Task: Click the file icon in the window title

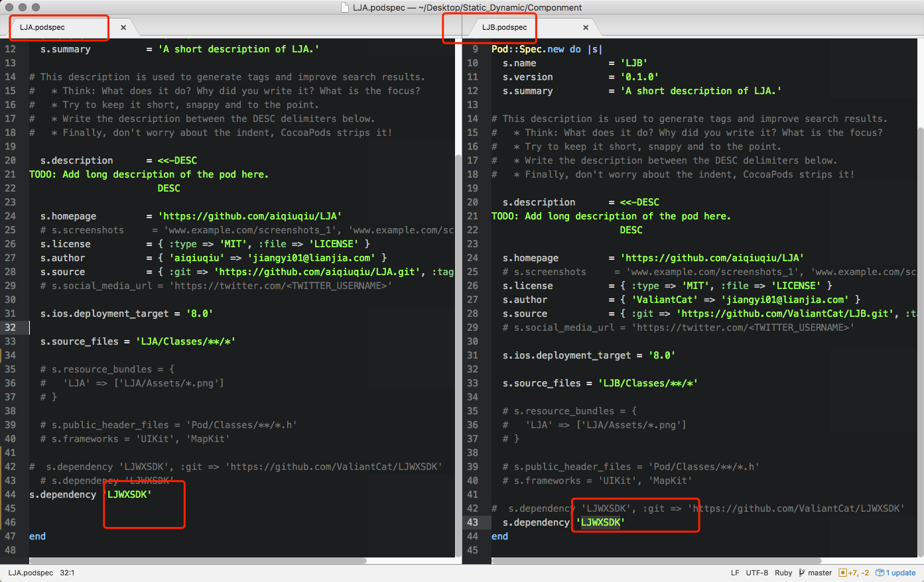Action: coord(345,7)
